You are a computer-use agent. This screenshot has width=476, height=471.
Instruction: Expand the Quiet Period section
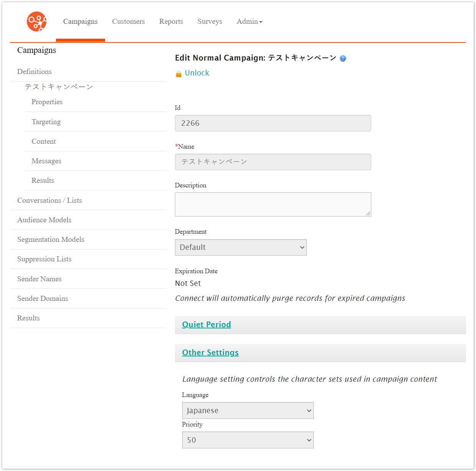coord(206,325)
